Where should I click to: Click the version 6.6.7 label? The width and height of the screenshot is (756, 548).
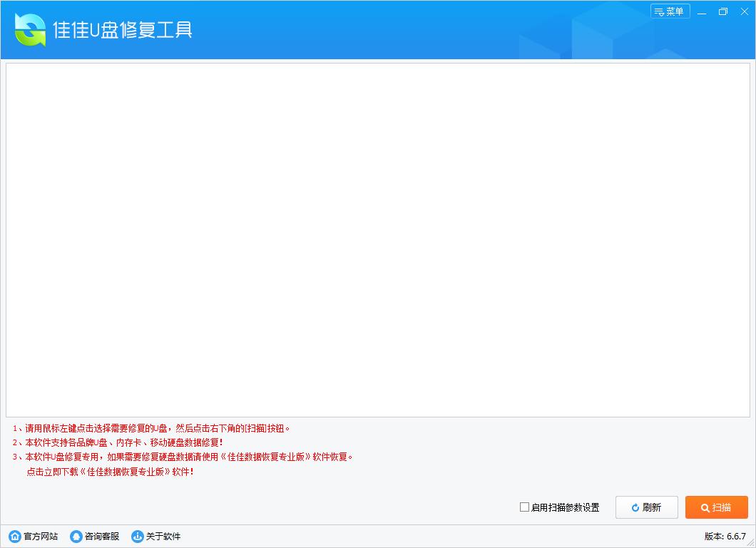tap(725, 537)
